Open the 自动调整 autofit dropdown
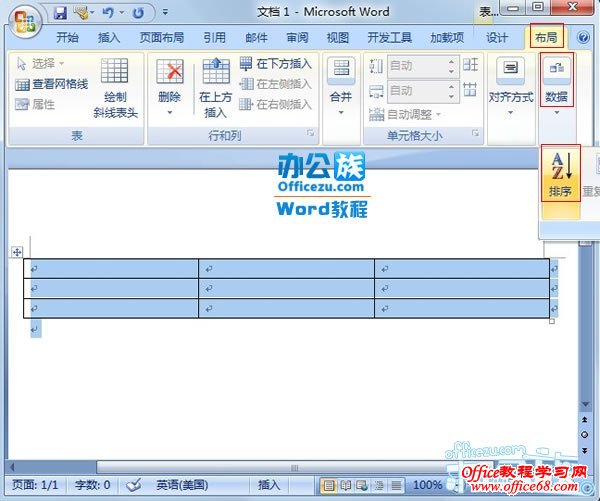 406,114
